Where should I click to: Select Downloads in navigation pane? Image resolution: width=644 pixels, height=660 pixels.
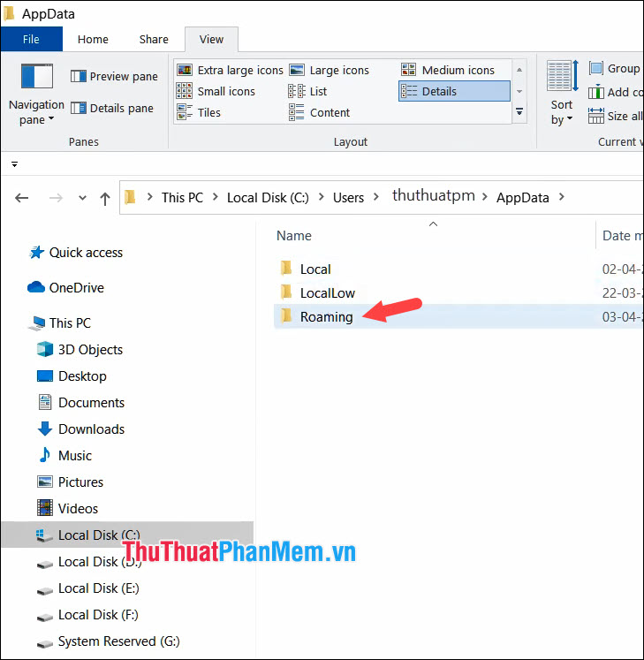pos(91,429)
